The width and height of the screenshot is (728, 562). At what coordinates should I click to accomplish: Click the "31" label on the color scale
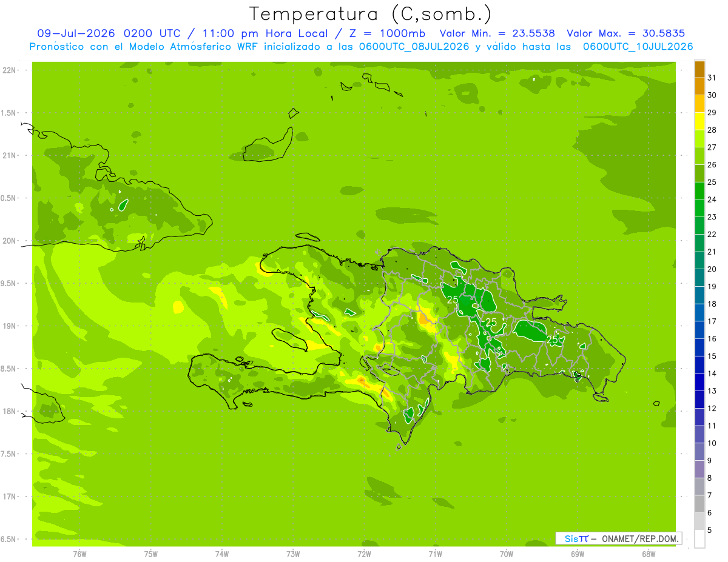pyautogui.click(x=712, y=78)
